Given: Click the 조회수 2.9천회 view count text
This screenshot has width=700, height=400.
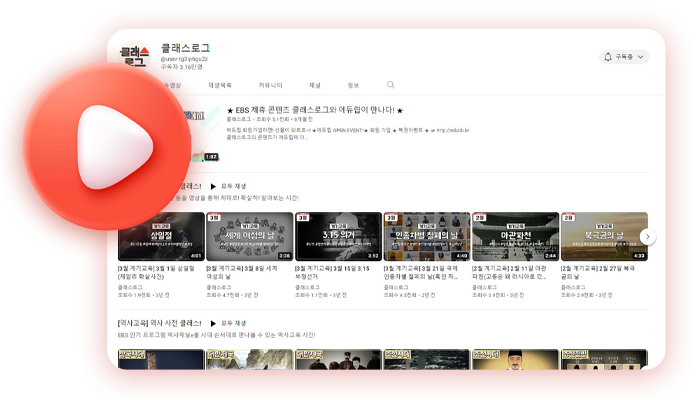Looking at the screenshot, I should (x=576, y=295).
